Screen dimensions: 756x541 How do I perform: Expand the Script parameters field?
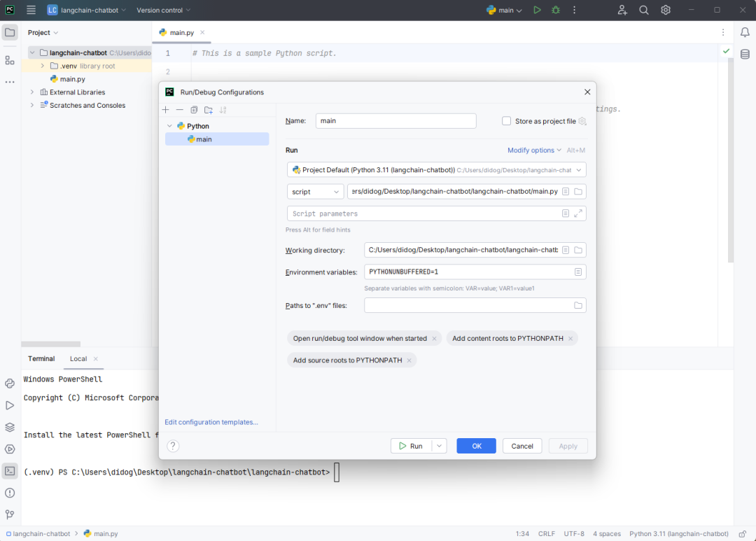(x=578, y=213)
